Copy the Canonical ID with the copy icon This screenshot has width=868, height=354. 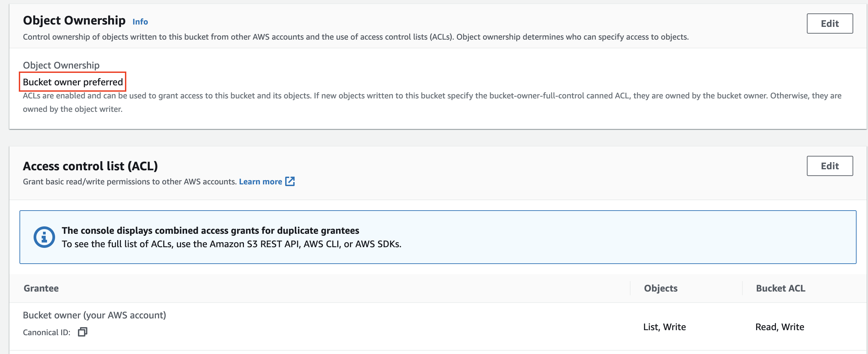click(x=83, y=332)
